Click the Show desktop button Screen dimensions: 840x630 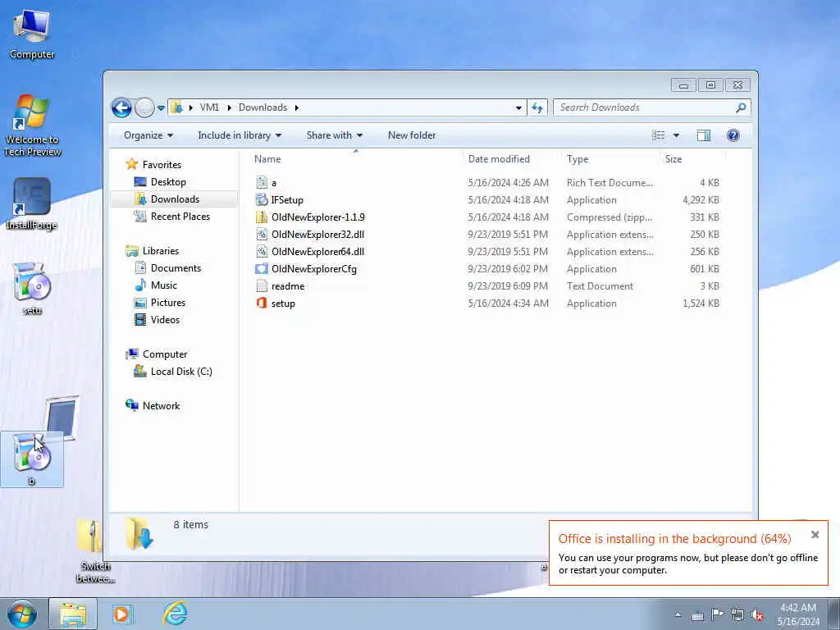click(x=834, y=614)
